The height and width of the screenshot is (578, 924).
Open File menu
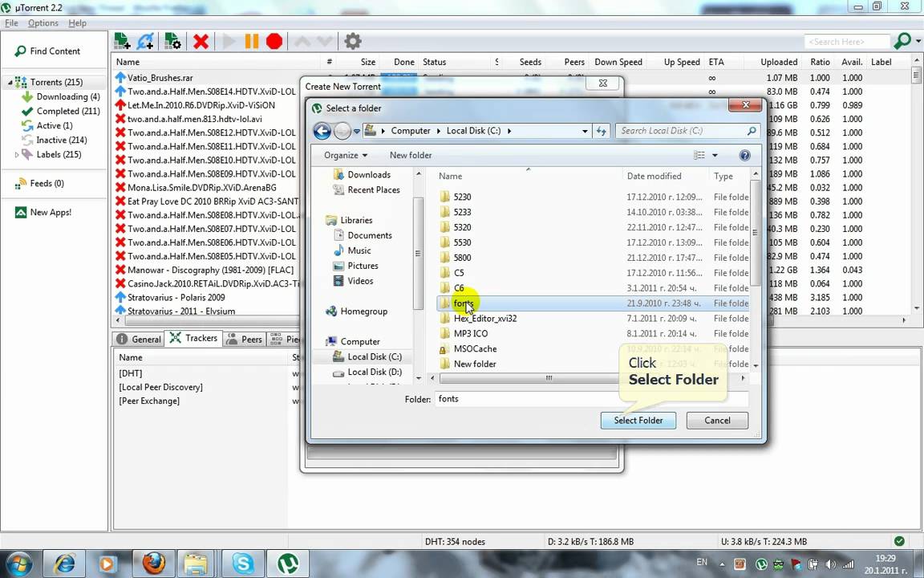pos(11,23)
